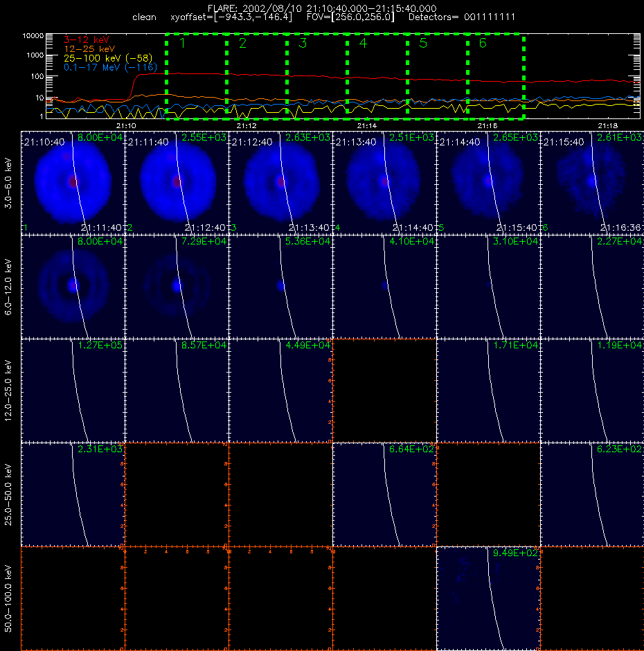Click the FLARE 2002/08/10 title text
This screenshot has height=651, width=644.
click(x=322, y=8)
